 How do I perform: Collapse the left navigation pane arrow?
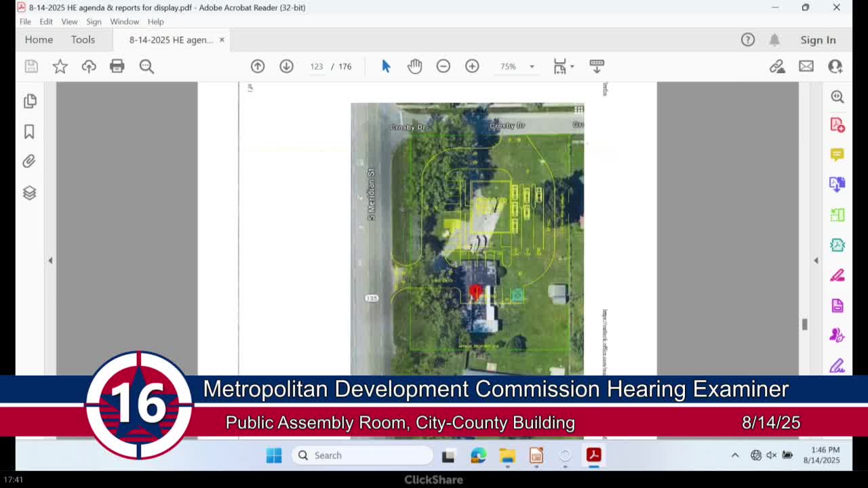coord(50,260)
